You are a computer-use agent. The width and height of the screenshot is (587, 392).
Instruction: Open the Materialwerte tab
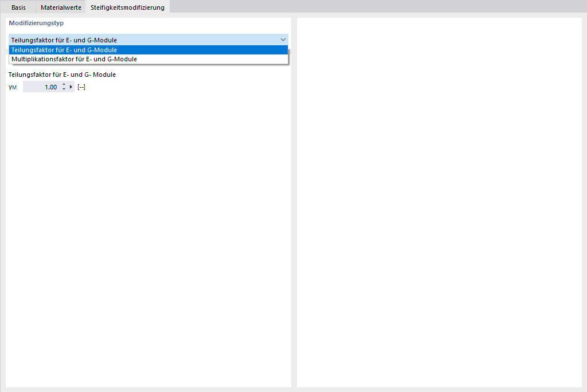pyautogui.click(x=61, y=7)
